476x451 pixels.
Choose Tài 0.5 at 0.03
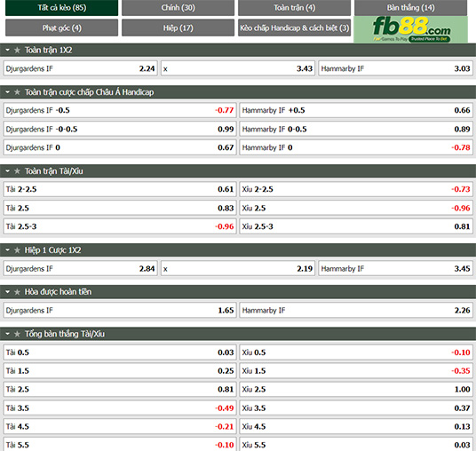tap(120, 352)
